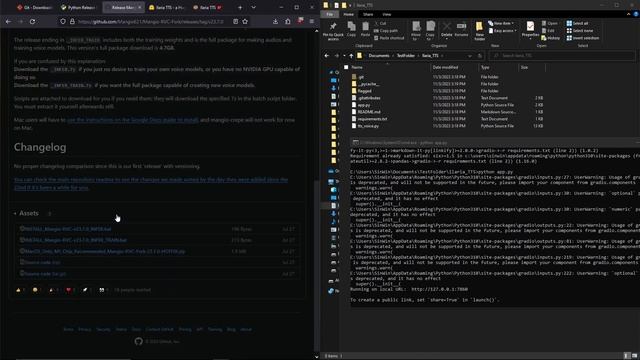The width and height of the screenshot is (640, 360).
Task: Add heart reaction to release
Action: (x=69, y=290)
